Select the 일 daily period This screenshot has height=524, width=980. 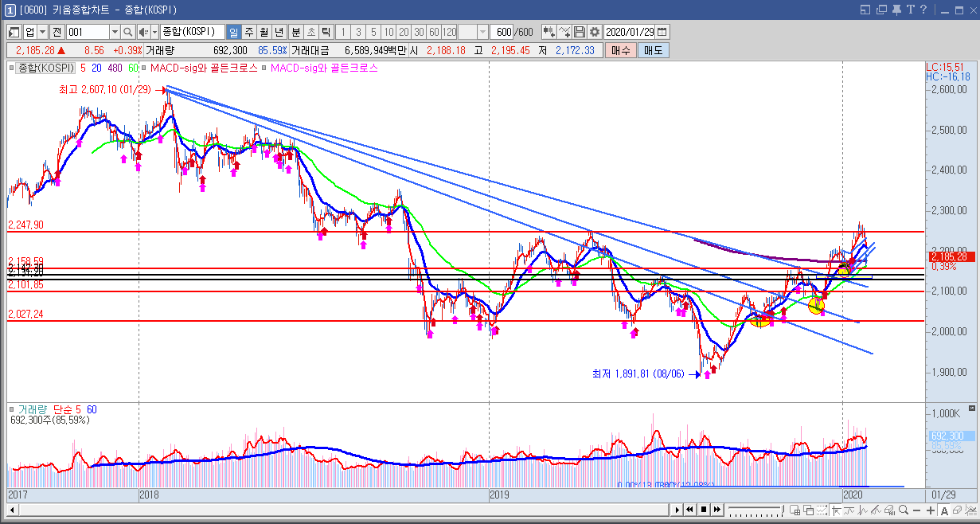click(x=234, y=32)
